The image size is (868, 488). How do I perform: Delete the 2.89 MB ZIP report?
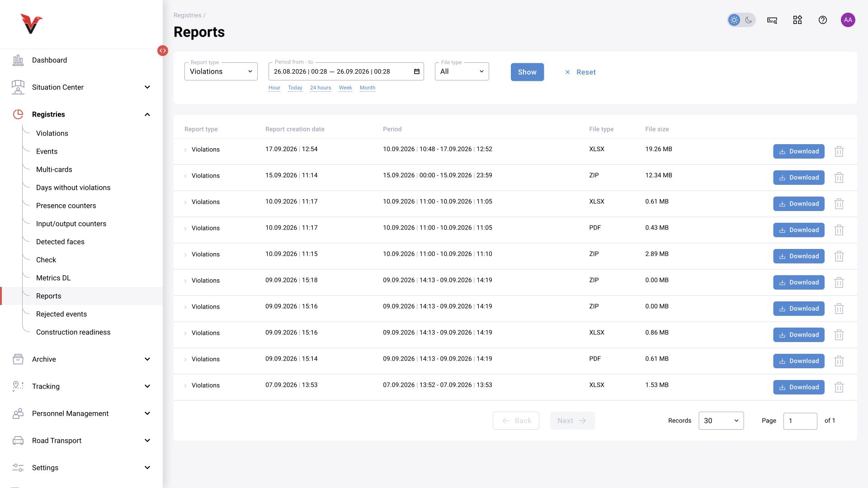[839, 256]
